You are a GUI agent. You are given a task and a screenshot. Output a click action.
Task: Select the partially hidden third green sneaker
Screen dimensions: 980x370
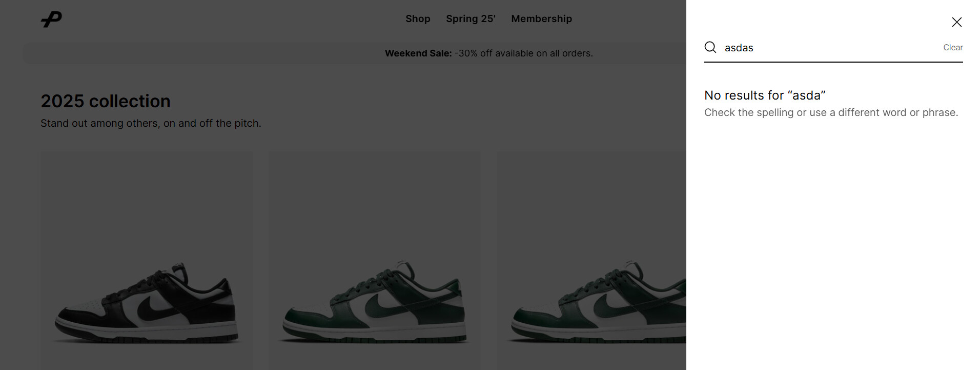[x=591, y=260]
